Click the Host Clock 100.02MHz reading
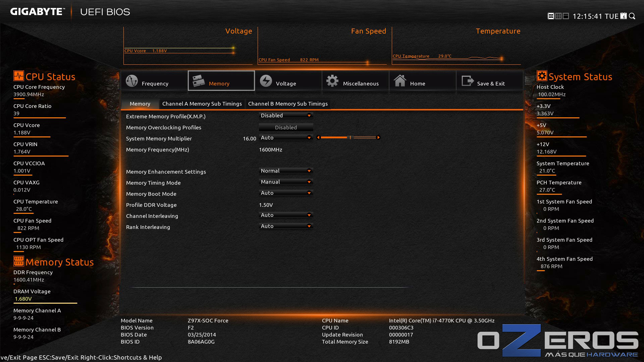This screenshot has height=362, width=644. click(552, 95)
